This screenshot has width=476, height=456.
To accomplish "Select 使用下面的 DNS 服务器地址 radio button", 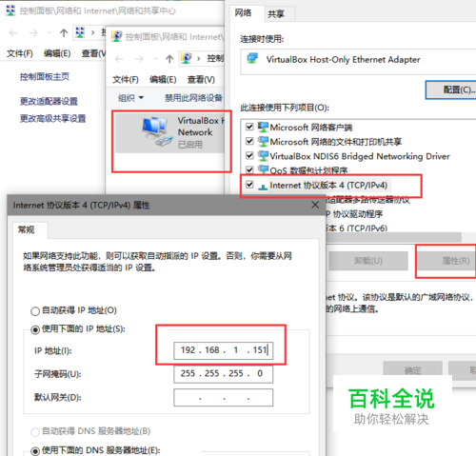I will [35, 451].
